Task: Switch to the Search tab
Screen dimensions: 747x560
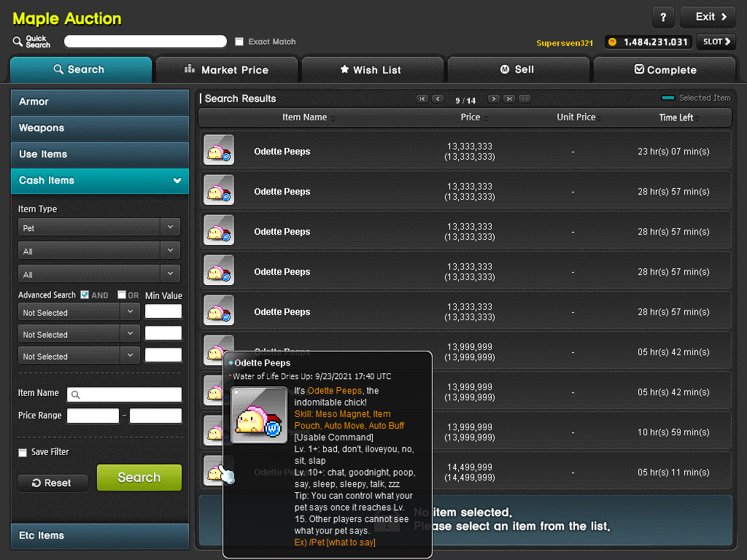Action: pyautogui.click(x=81, y=69)
